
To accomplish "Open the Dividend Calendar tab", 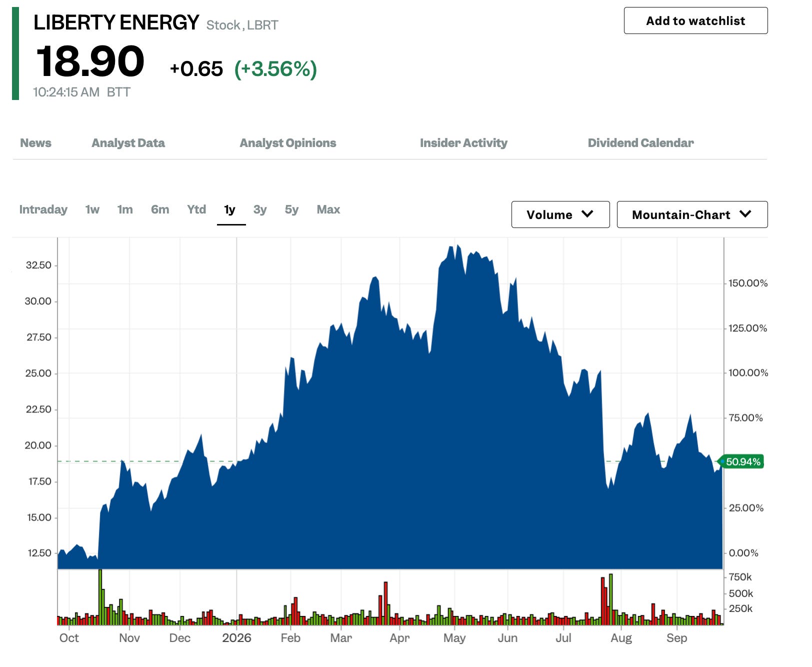I will [x=640, y=143].
